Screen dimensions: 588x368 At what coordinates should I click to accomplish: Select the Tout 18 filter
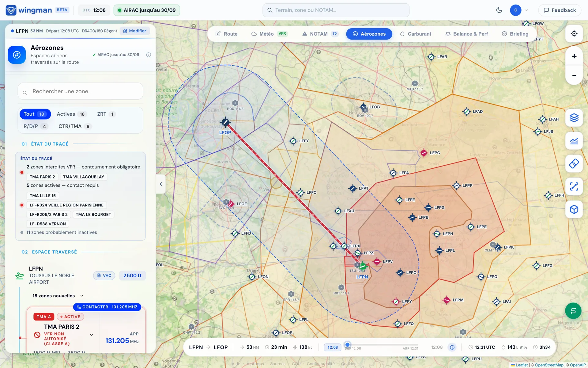click(x=35, y=114)
